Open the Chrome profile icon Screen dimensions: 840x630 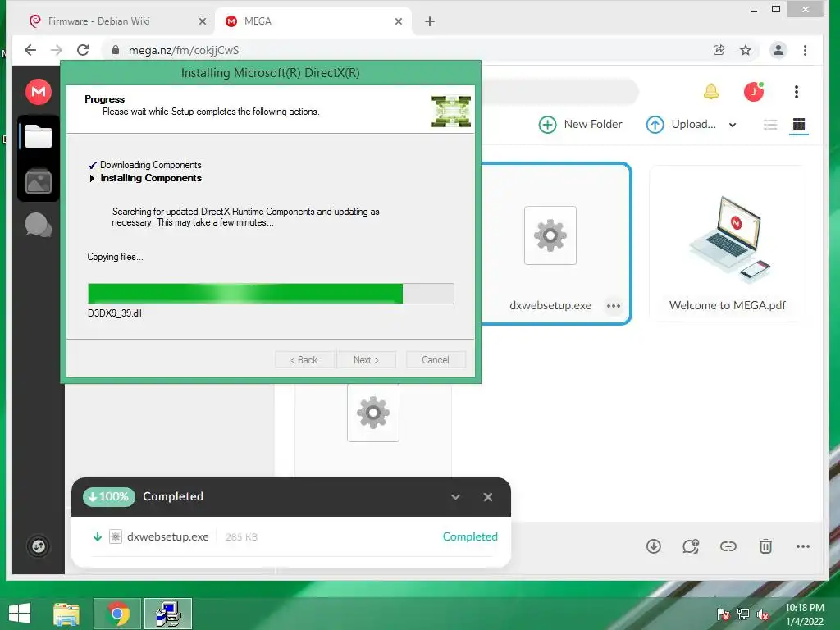778,50
